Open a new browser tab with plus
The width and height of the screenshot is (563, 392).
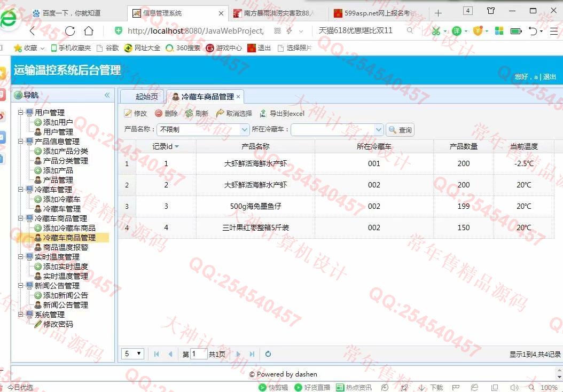pyautogui.click(x=438, y=13)
